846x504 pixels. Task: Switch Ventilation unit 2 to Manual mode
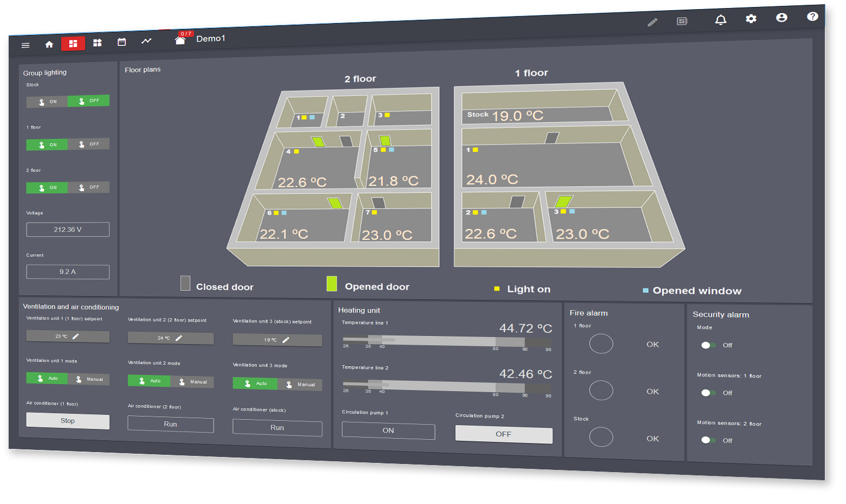click(193, 382)
